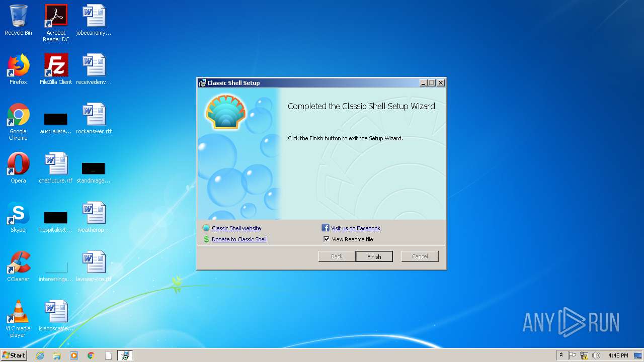644x362 pixels.
Task: Open the volume speaker tray icon
Action: point(596,355)
